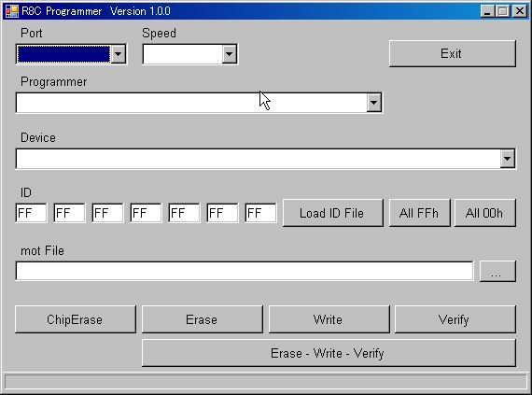This screenshot has width=532, height=395.
Task: Click the last ID byte field
Action: point(260,213)
